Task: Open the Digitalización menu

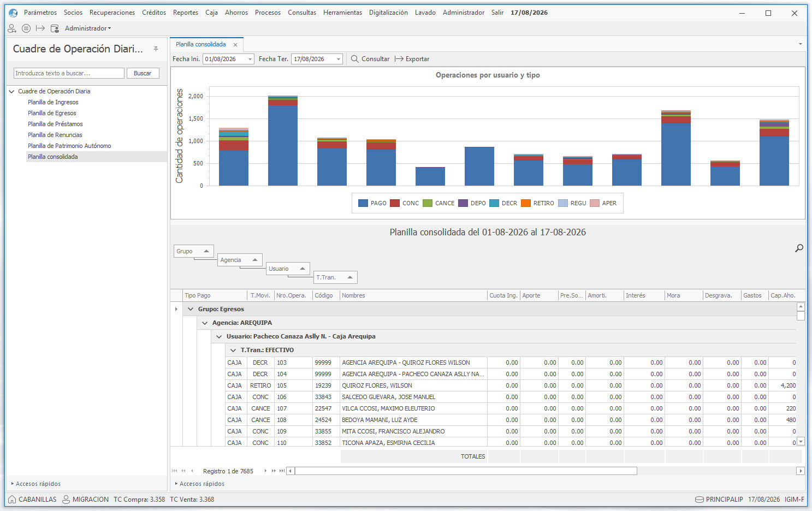Action: (x=388, y=13)
